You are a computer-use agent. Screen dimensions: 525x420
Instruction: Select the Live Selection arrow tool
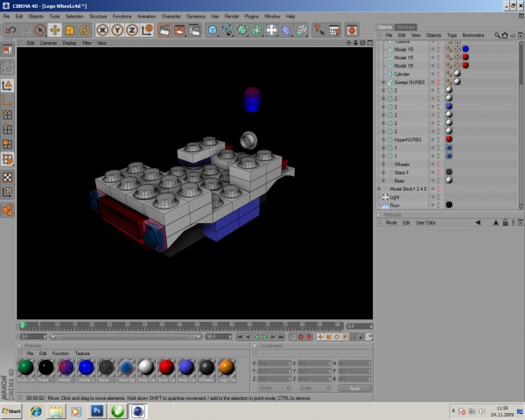click(x=40, y=31)
